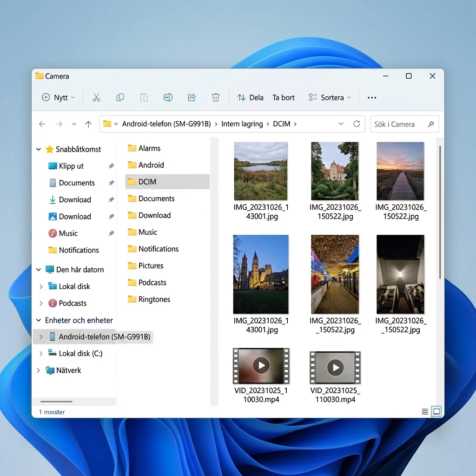Screen dimensions: 476x476
Task: Maximize the Camera window
Action: click(409, 76)
